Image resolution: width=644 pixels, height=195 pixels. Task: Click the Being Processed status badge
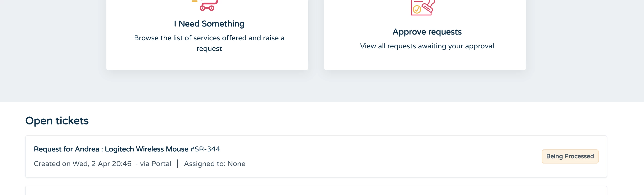[x=570, y=156]
